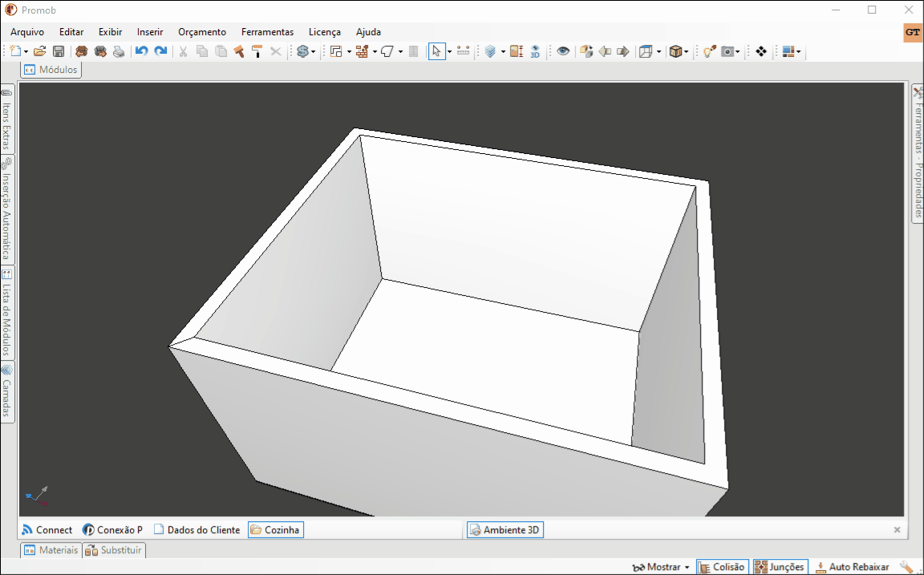Undo the last action
924x575 pixels.
[141, 51]
